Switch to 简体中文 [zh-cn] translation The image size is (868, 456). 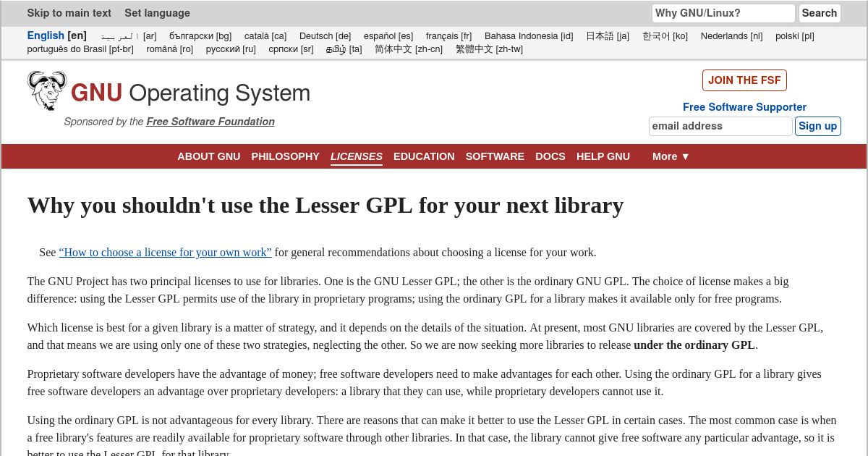[409, 49]
